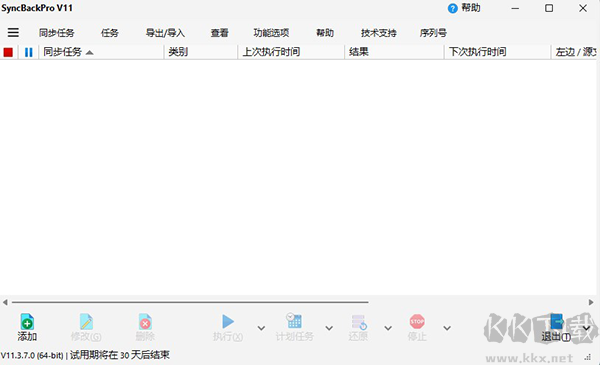Expand the dropdown arrow next to 退出
The height and width of the screenshot is (365, 600).
coord(586,328)
